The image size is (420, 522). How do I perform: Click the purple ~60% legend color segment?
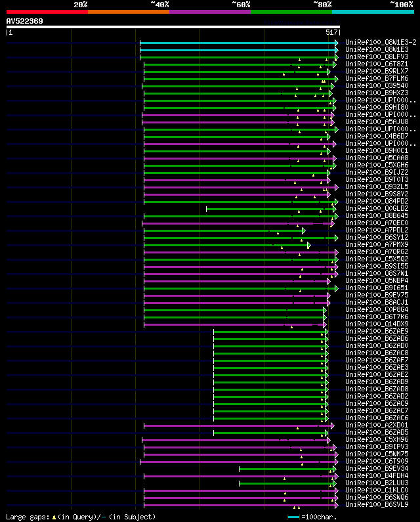210,12
